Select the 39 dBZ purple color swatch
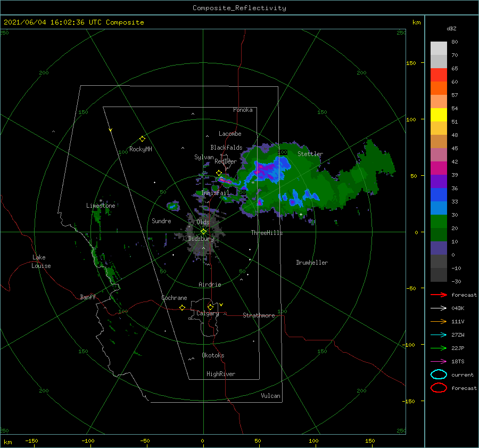This screenshot has height=448, width=479. [439, 181]
